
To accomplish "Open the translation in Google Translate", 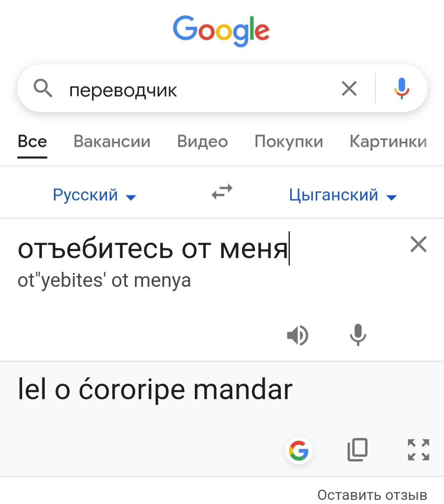I will pyautogui.click(x=299, y=451).
